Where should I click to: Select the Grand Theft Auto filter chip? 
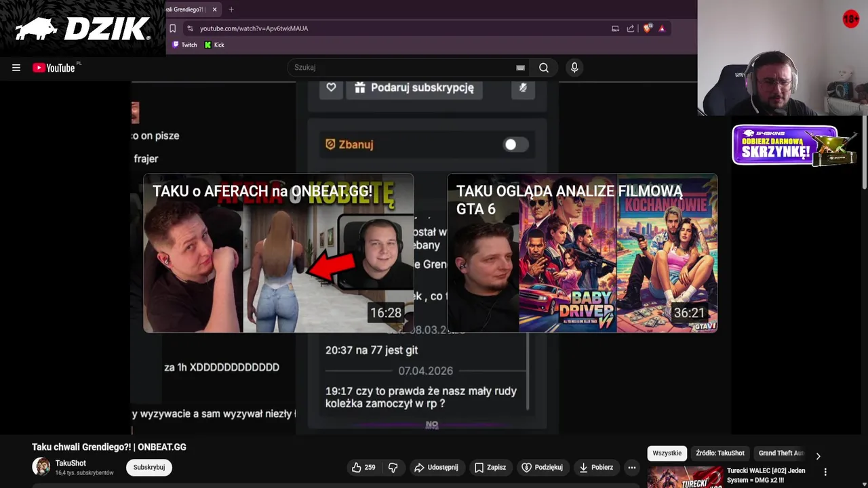pyautogui.click(x=781, y=453)
